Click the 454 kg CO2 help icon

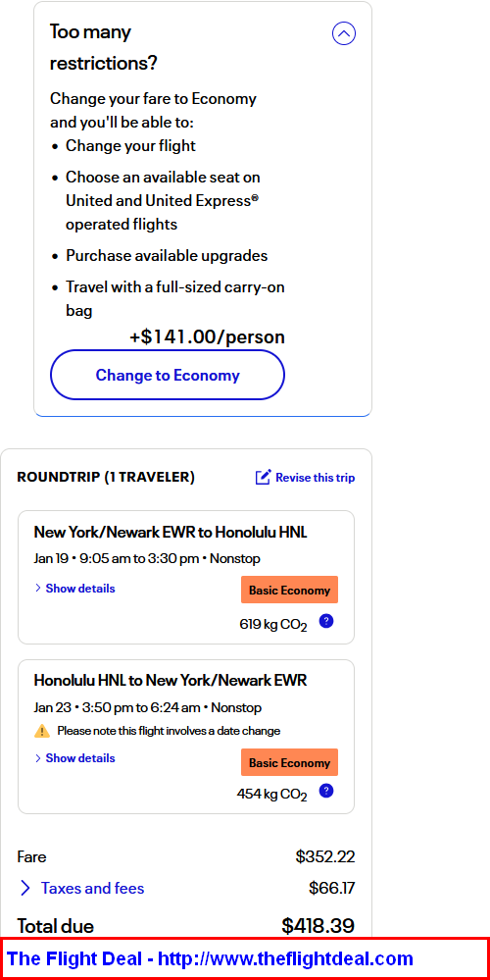pyautogui.click(x=325, y=792)
